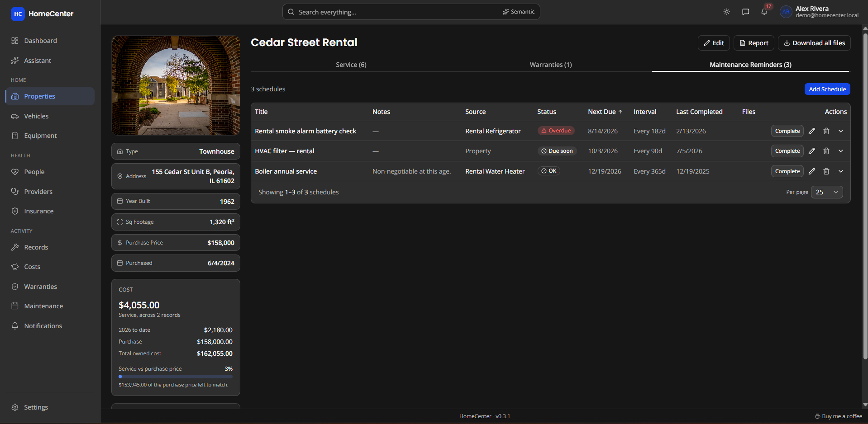Delete the HVAC filter rental schedule

[x=826, y=151]
